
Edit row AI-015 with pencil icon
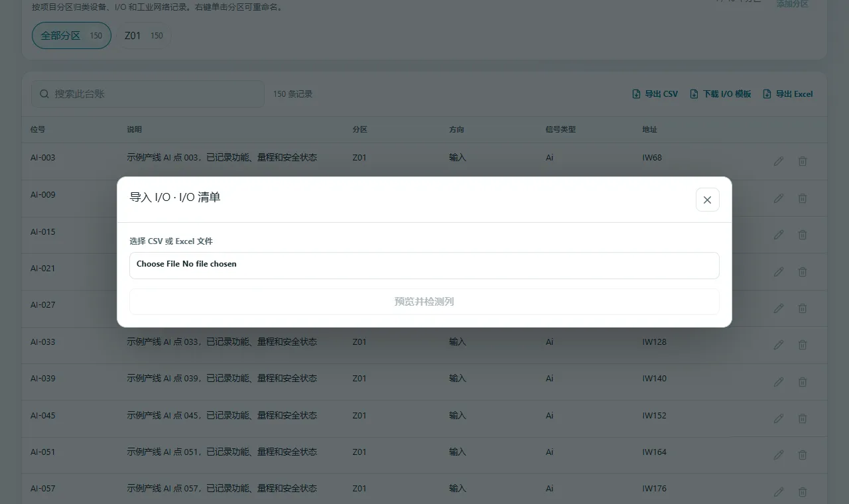pos(779,235)
